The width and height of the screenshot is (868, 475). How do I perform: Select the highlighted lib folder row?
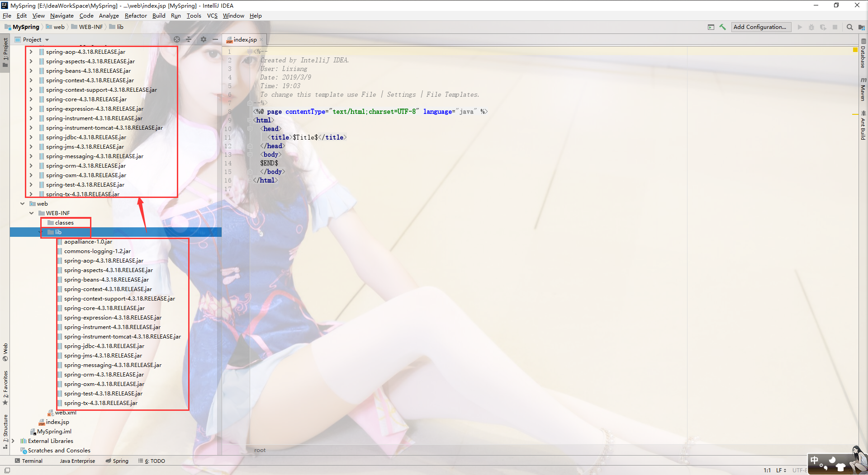116,232
